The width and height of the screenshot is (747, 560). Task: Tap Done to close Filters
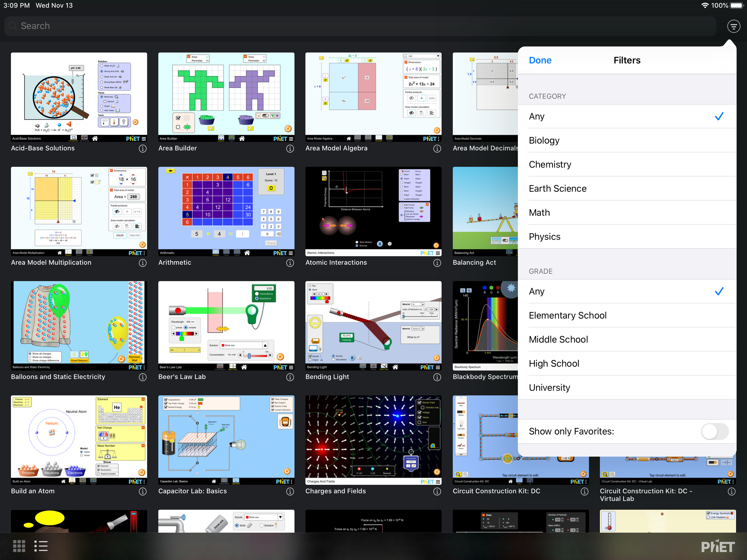click(540, 60)
